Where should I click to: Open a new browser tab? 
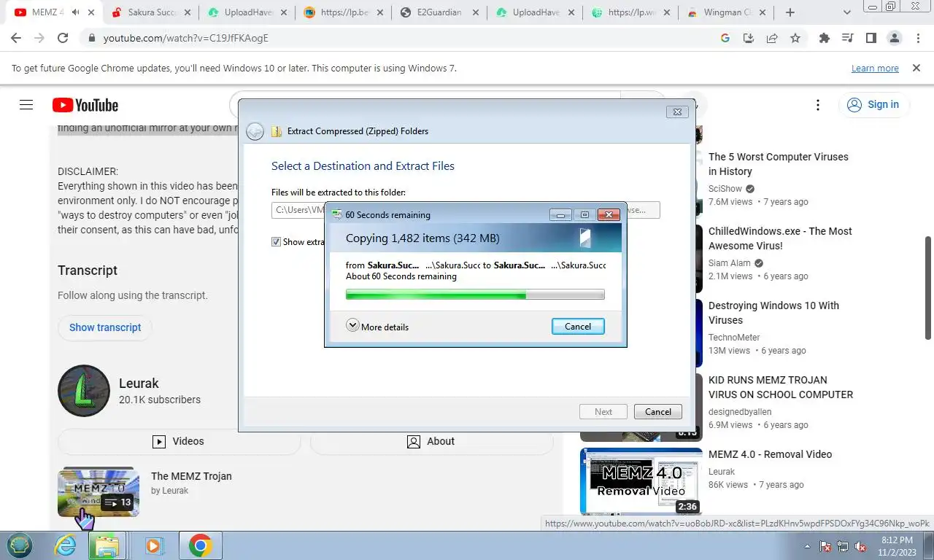tap(790, 12)
